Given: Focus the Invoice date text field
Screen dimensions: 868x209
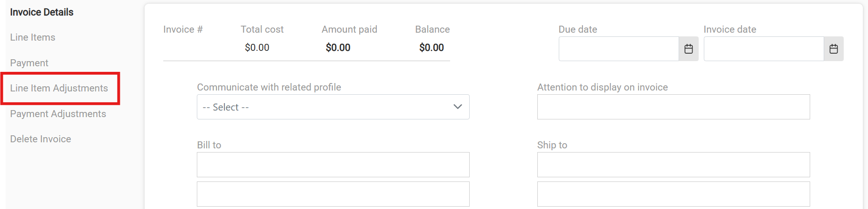Looking at the screenshot, I should coord(764,49).
